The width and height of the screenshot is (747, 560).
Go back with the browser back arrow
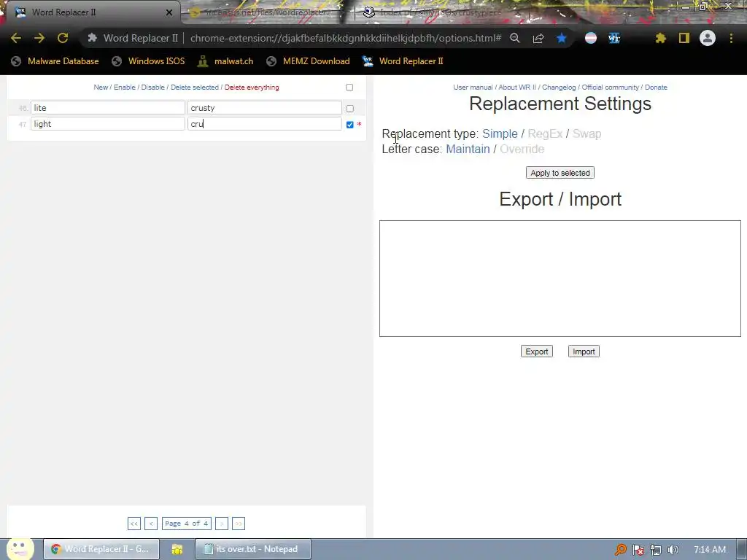tap(16, 38)
